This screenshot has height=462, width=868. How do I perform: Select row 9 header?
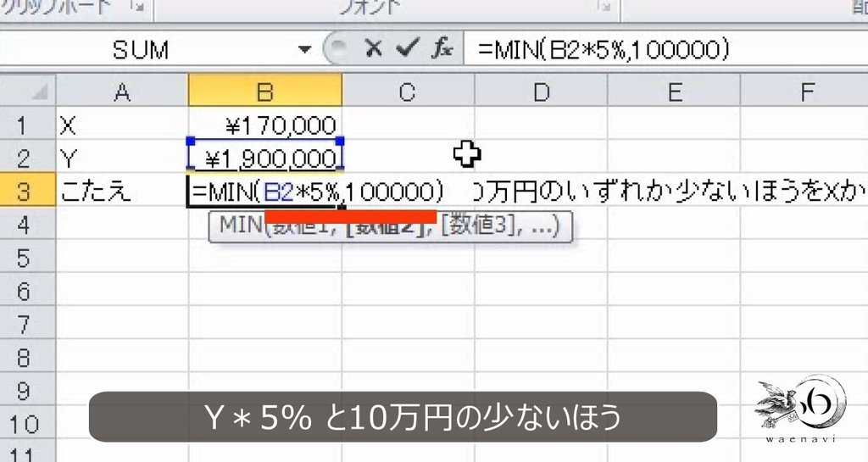pyautogui.click(x=28, y=390)
